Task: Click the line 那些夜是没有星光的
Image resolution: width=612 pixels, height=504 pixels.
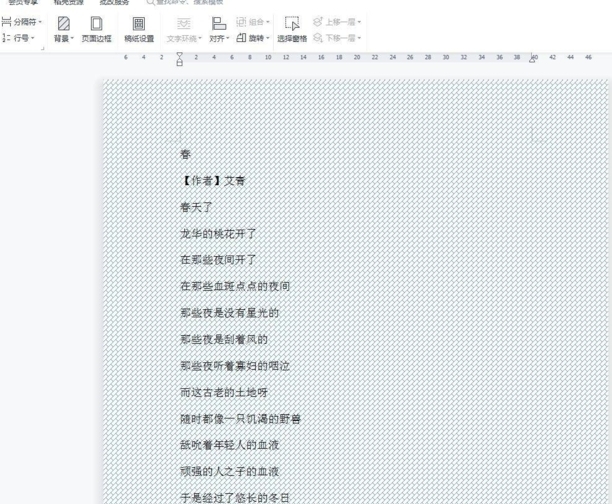Action: click(x=229, y=313)
